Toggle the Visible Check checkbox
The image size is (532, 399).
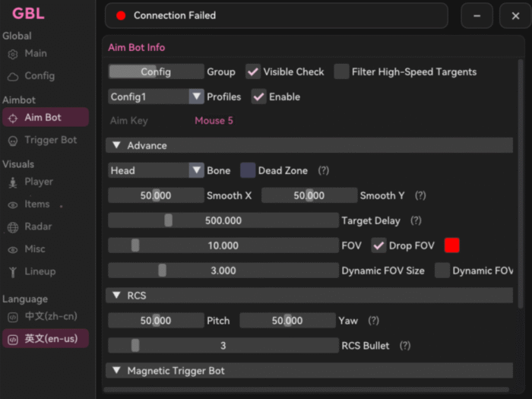(253, 71)
